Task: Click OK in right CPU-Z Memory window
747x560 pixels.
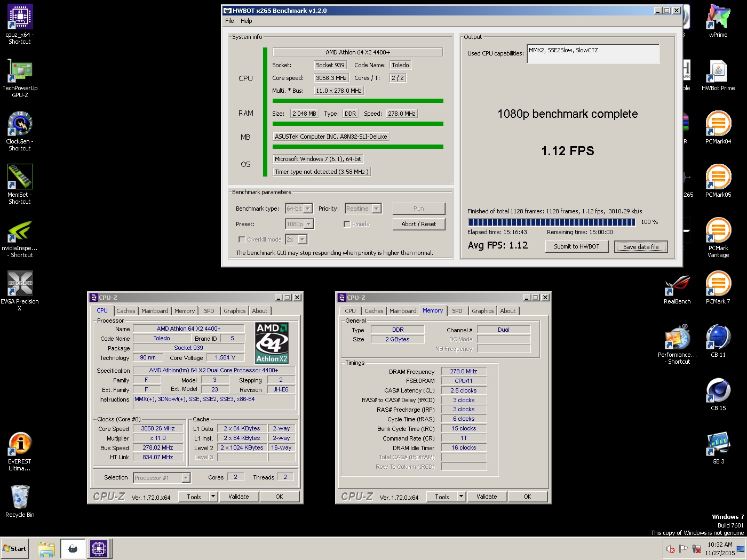Action: (x=527, y=497)
